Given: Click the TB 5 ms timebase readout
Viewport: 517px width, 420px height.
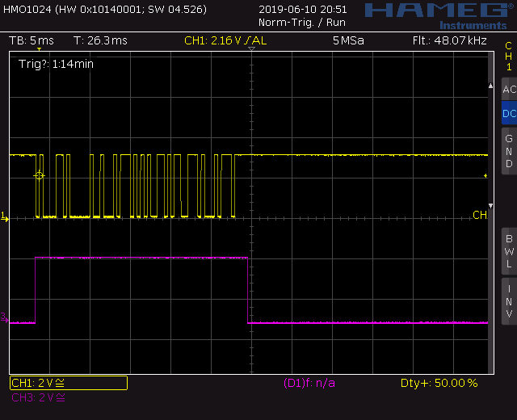Looking at the screenshot, I should (31, 40).
